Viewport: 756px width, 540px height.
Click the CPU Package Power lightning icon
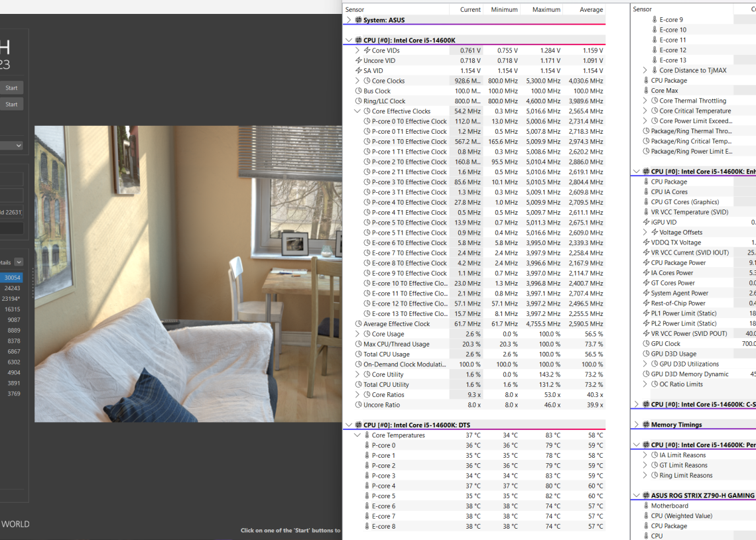pos(646,262)
